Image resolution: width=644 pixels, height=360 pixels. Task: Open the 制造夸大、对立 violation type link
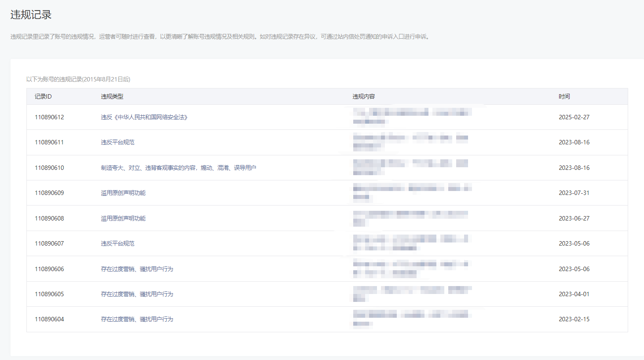click(178, 168)
